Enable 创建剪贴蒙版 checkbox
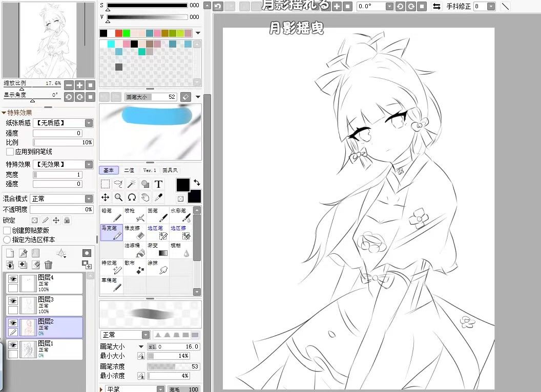This screenshot has width=541, height=392. click(x=7, y=230)
